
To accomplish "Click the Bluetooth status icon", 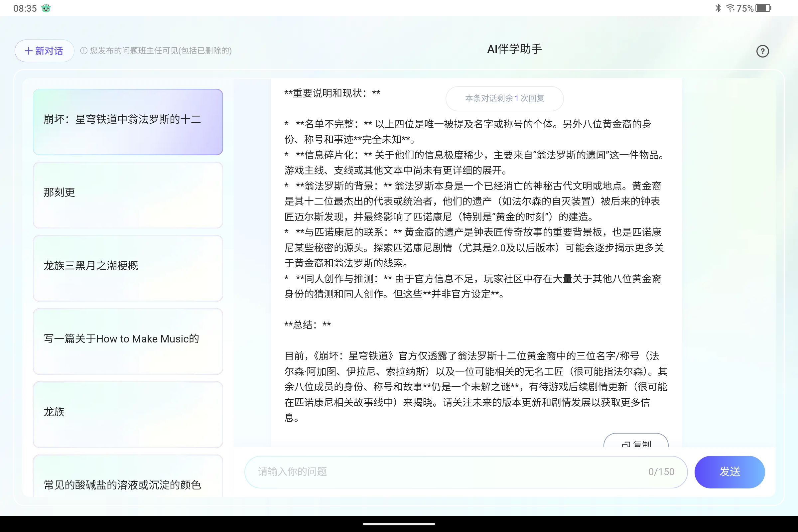I will point(718,8).
